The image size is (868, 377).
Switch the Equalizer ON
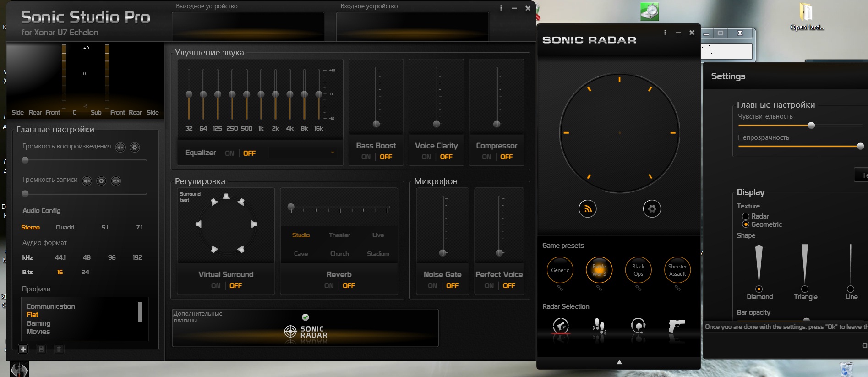point(229,153)
